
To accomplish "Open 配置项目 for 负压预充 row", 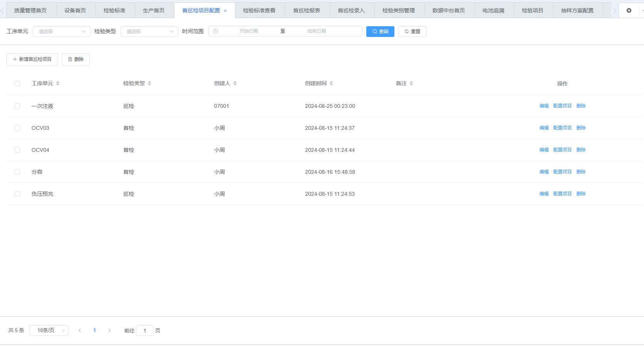I will 562,194.
